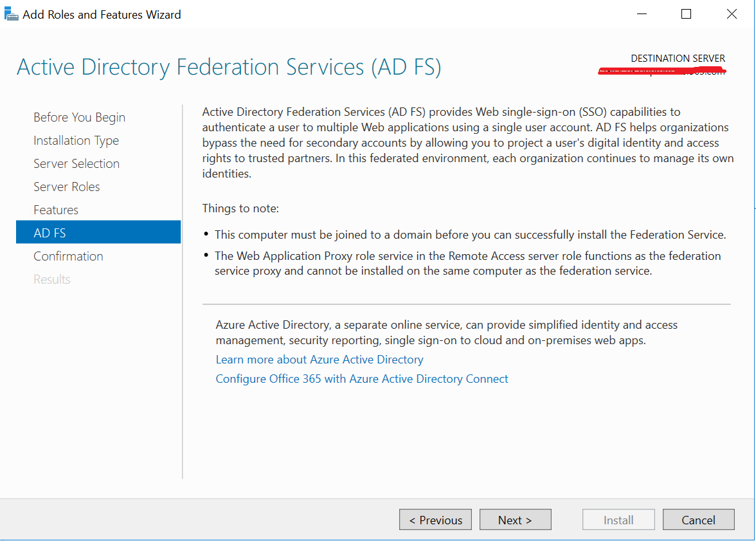Minimize the Add Roles and Features Wizard
This screenshot has height=541, width=756.
pos(641,14)
